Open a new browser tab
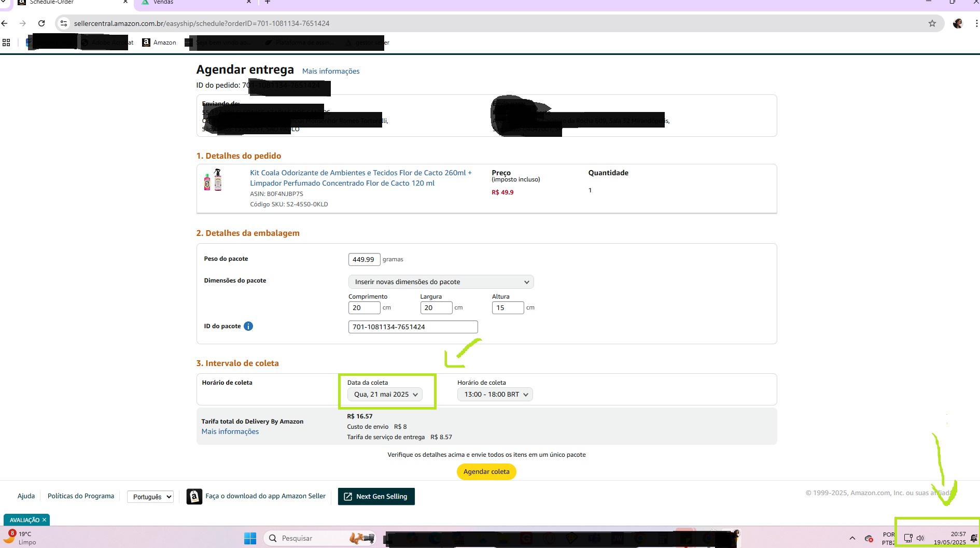The width and height of the screenshot is (980, 548). (x=268, y=2)
